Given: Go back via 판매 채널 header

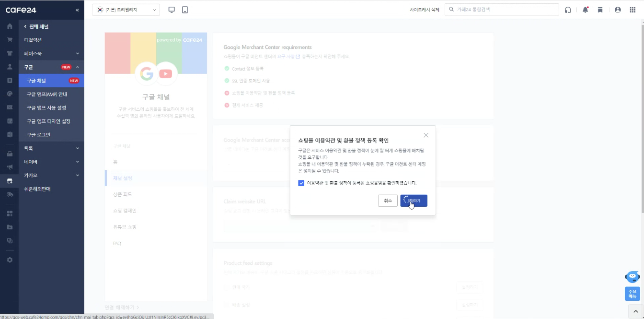Looking at the screenshot, I should 36,26.
